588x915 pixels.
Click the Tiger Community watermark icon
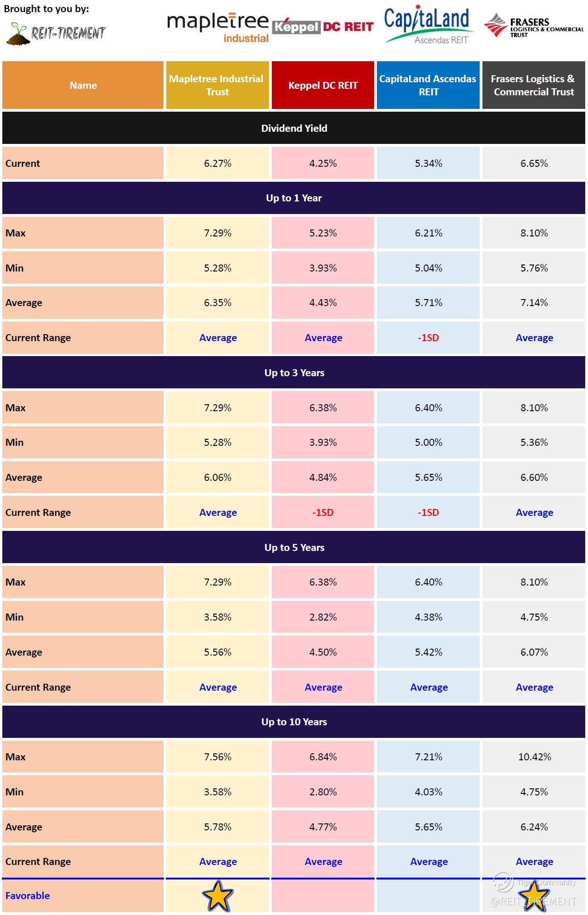tap(503, 882)
